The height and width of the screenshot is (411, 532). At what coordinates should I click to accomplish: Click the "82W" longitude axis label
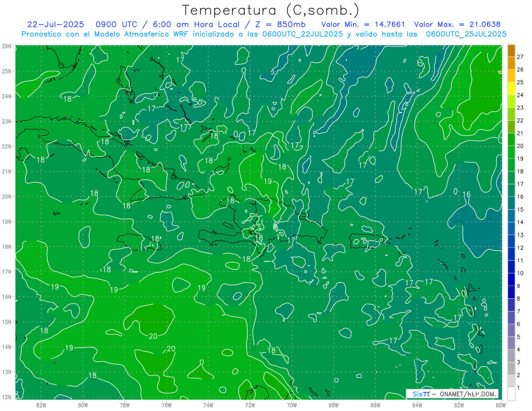41,405
